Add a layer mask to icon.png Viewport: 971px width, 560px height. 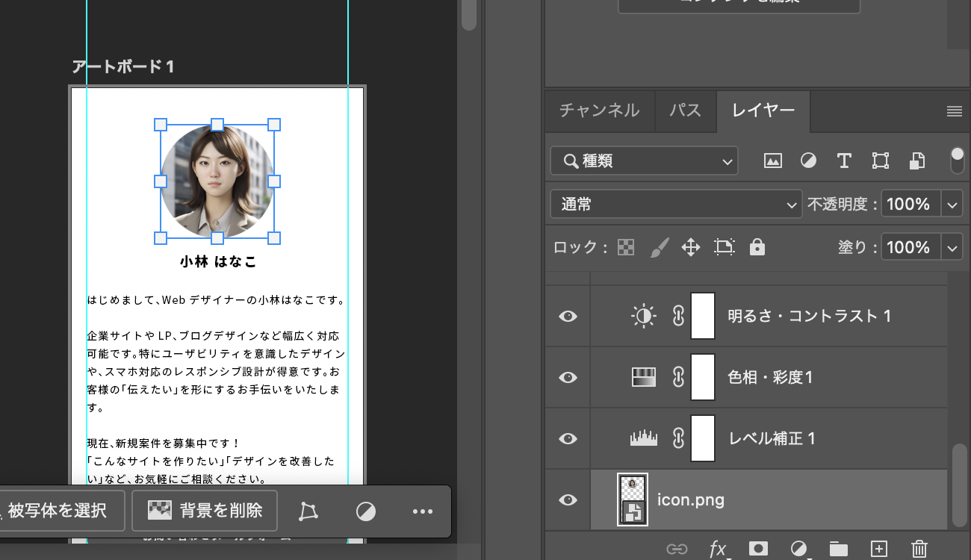point(758,549)
